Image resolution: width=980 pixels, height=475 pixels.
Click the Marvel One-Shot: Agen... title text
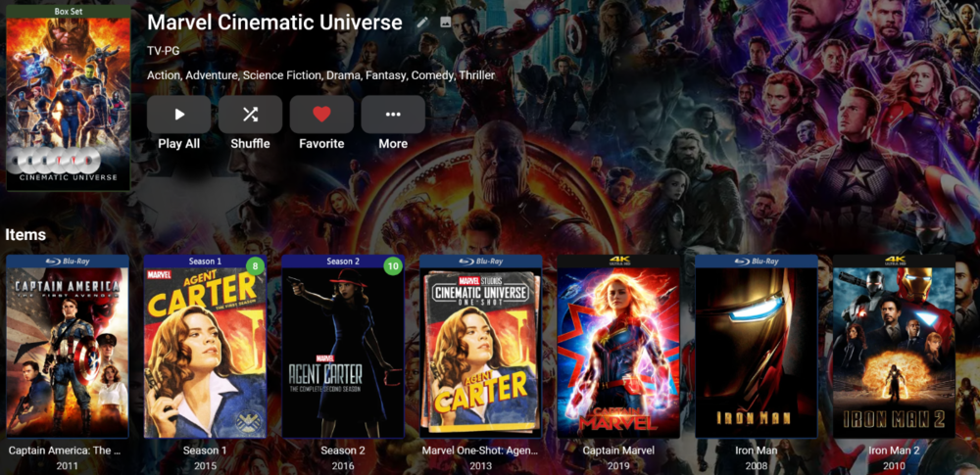pyautogui.click(x=480, y=450)
